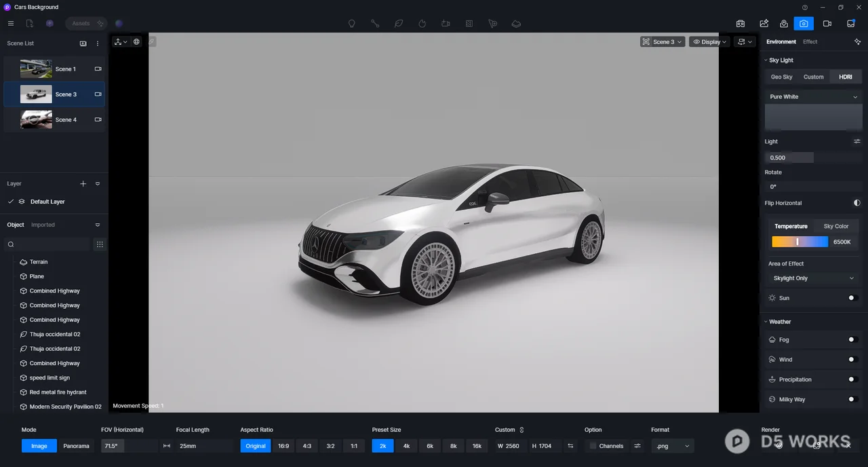Click the HDRI preview swatch
Image resolution: width=868 pixels, height=467 pixels.
(x=814, y=117)
